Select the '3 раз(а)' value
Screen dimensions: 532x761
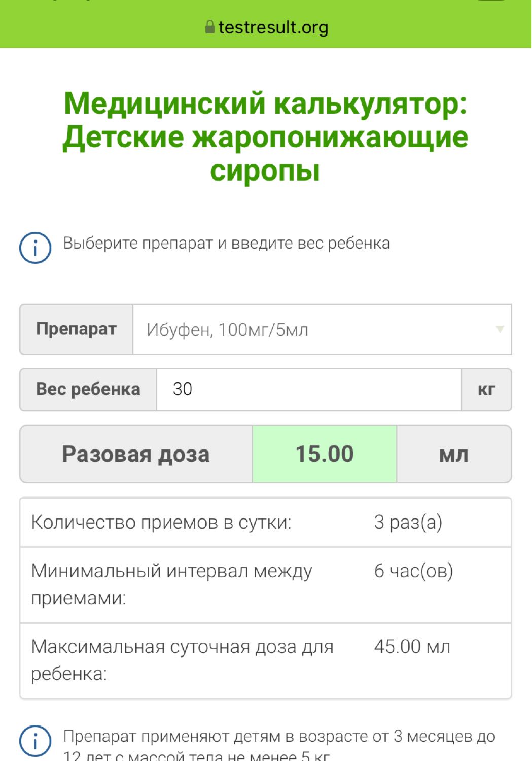(x=408, y=522)
